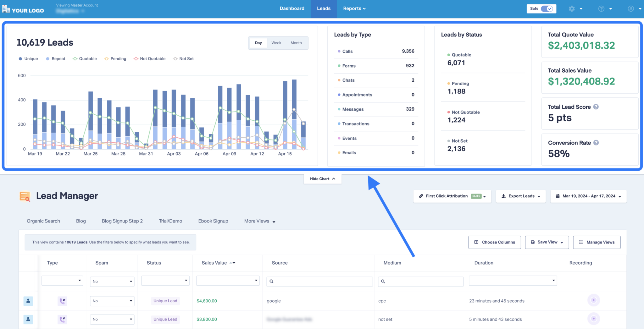Open the Export Leads dropdown
The height and width of the screenshot is (329, 644).
coord(520,196)
